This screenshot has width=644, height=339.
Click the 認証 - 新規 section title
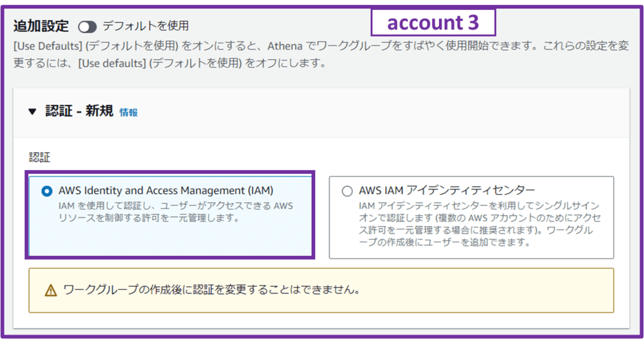point(79,111)
